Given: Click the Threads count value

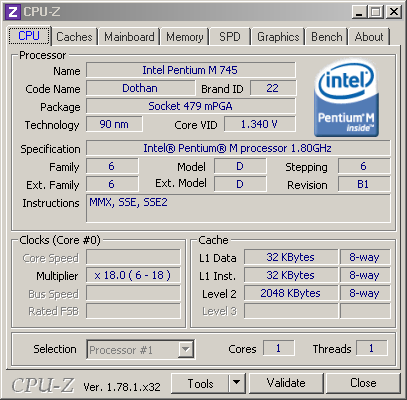Looking at the screenshot, I should coord(372,349).
